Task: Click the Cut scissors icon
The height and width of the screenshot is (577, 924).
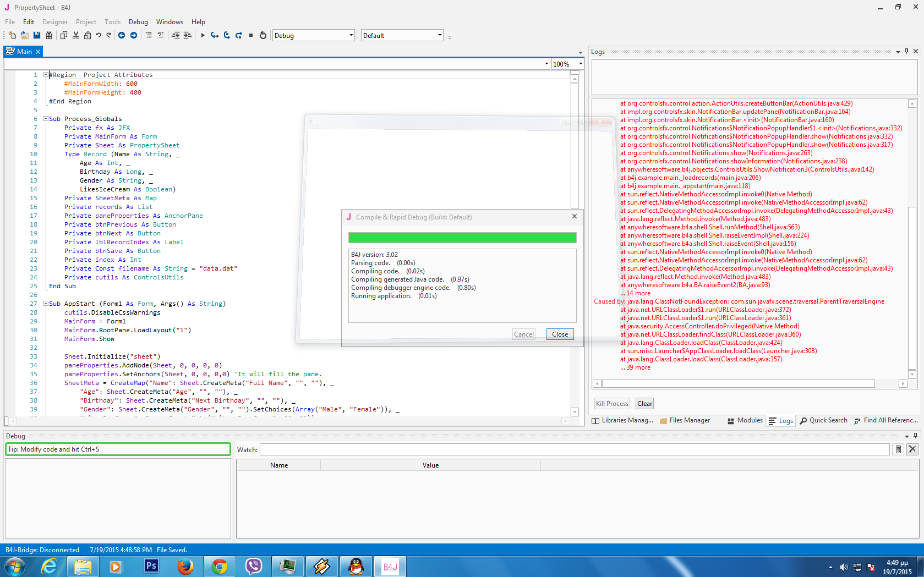Action: point(76,35)
